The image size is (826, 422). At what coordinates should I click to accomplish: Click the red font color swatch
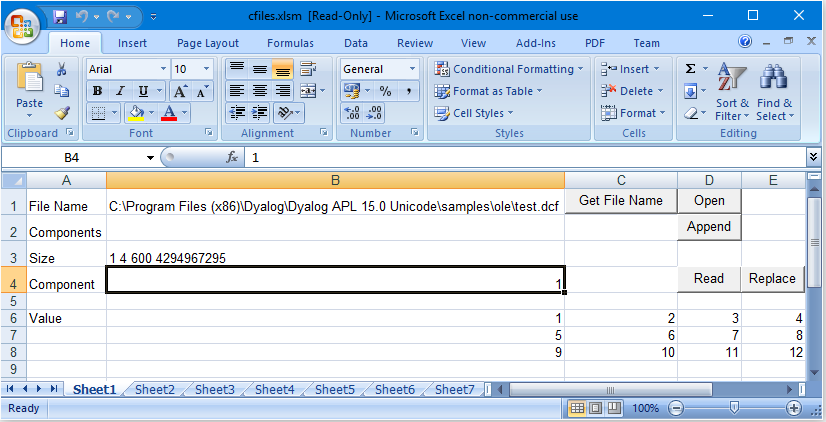170,113
